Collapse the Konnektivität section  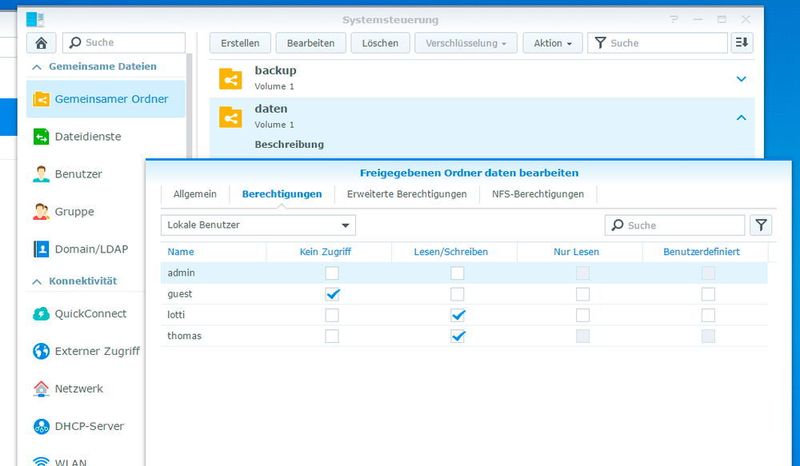coord(37,281)
